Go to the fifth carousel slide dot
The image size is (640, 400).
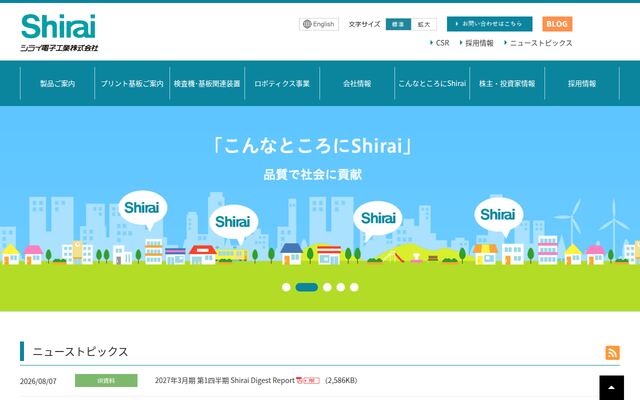pyautogui.click(x=354, y=287)
